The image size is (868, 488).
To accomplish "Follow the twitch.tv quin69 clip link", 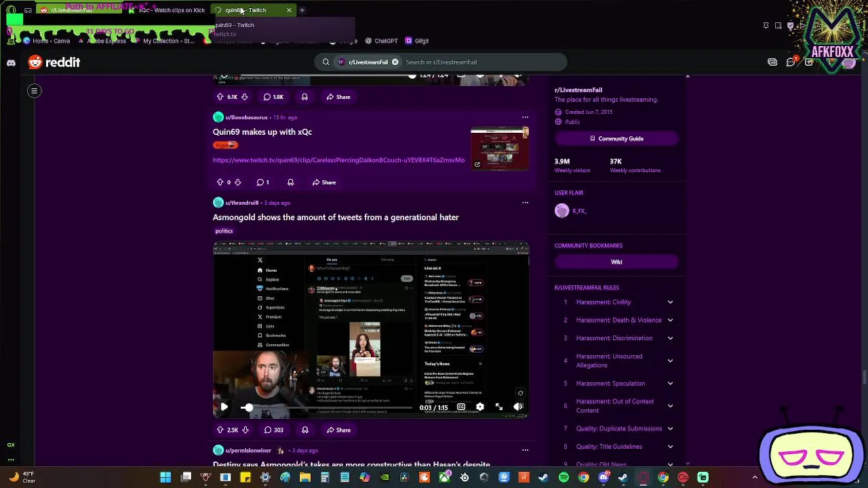I will 338,161.
